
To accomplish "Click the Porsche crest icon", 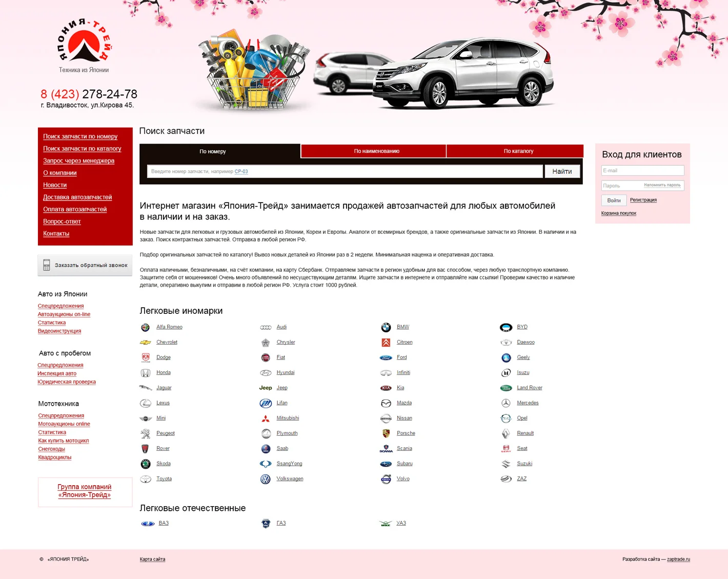I will coord(386,433).
